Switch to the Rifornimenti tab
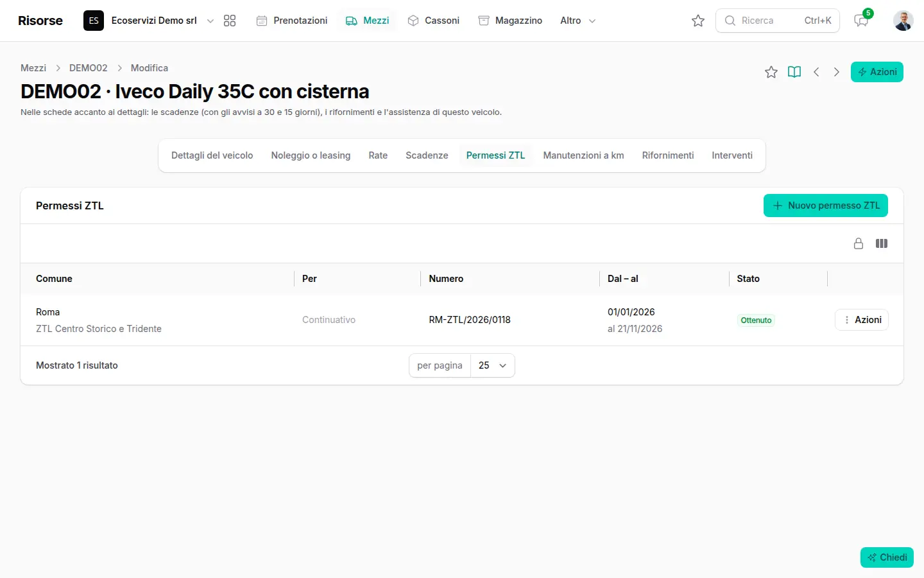Image resolution: width=924 pixels, height=578 pixels. click(668, 155)
